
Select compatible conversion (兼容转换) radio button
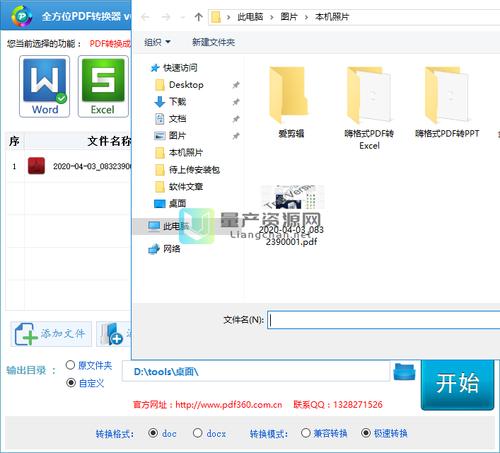point(306,433)
